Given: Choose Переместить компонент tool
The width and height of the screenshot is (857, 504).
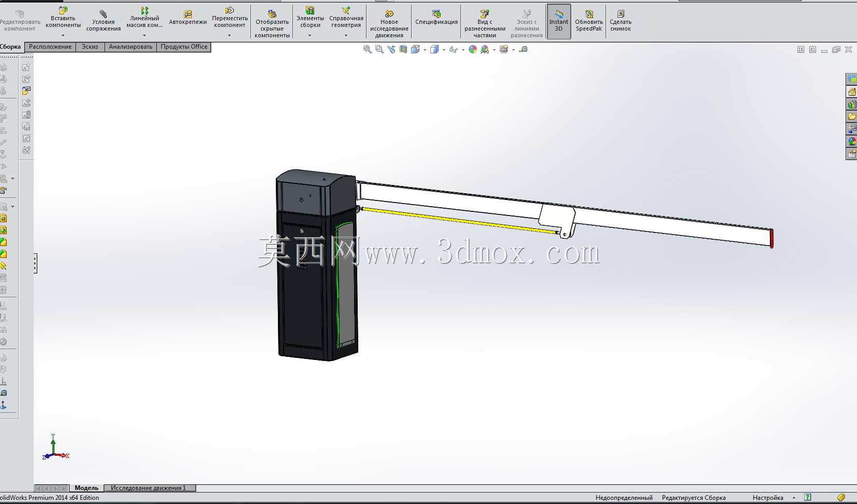Looking at the screenshot, I should (x=230, y=18).
